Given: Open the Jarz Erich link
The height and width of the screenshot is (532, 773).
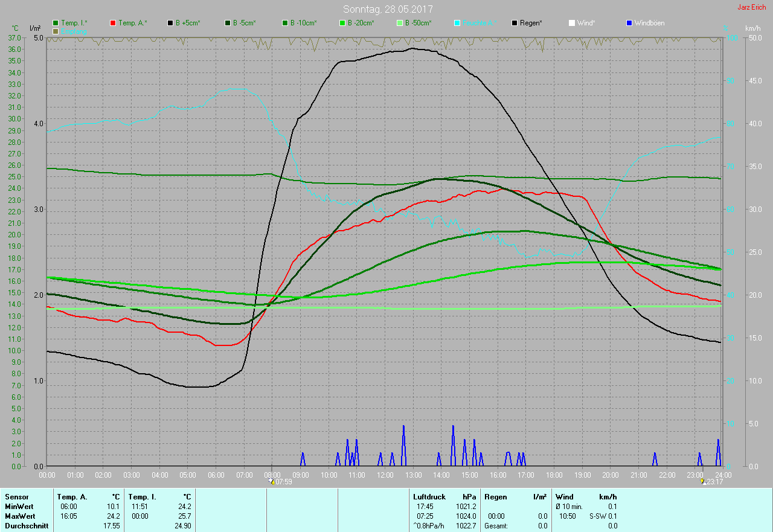Looking at the screenshot, I should [752, 7].
